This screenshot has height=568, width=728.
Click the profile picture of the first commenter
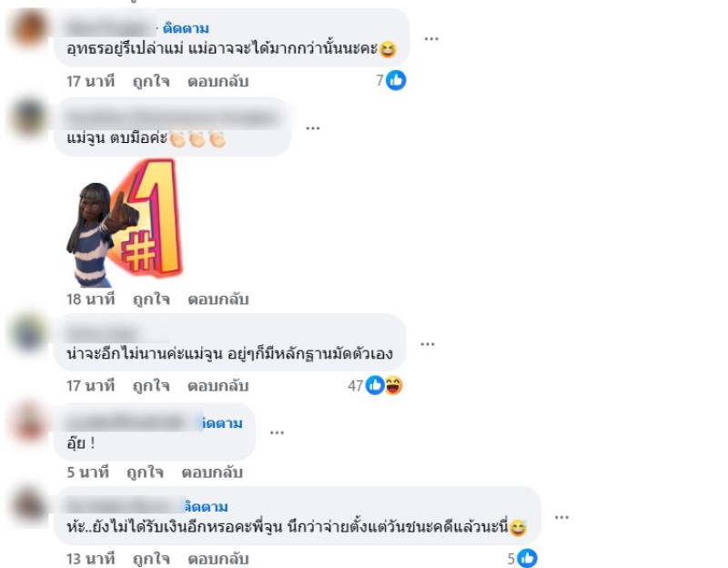pos(29,29)
